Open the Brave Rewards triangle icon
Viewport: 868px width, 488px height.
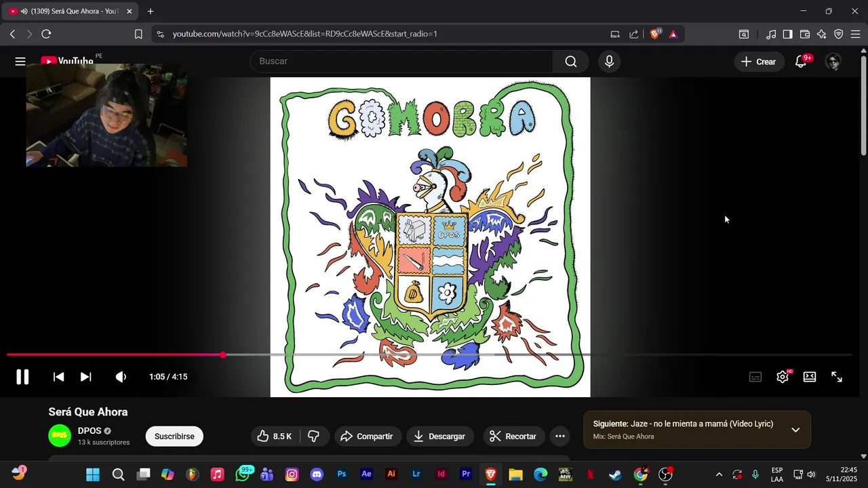[673, 34]
